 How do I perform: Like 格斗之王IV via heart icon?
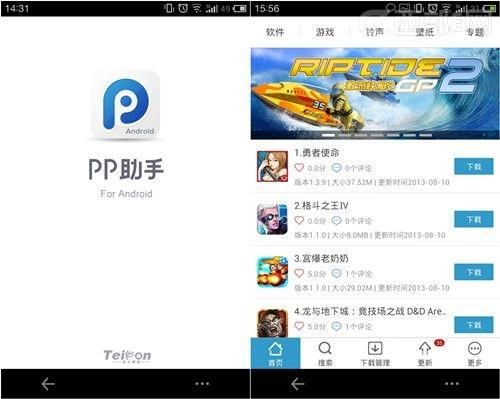(x=299, y=221)
